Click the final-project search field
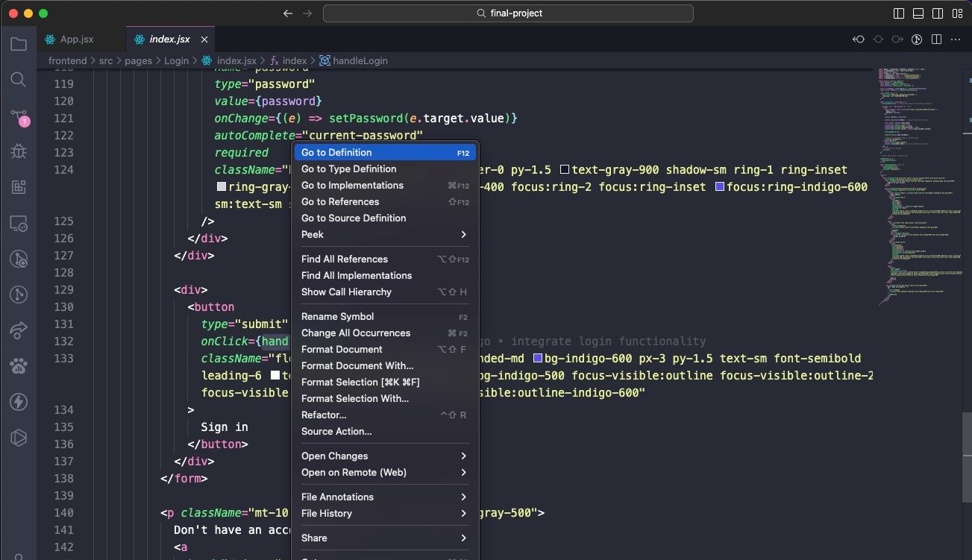The image size is (972, 560). click(507, 13)
